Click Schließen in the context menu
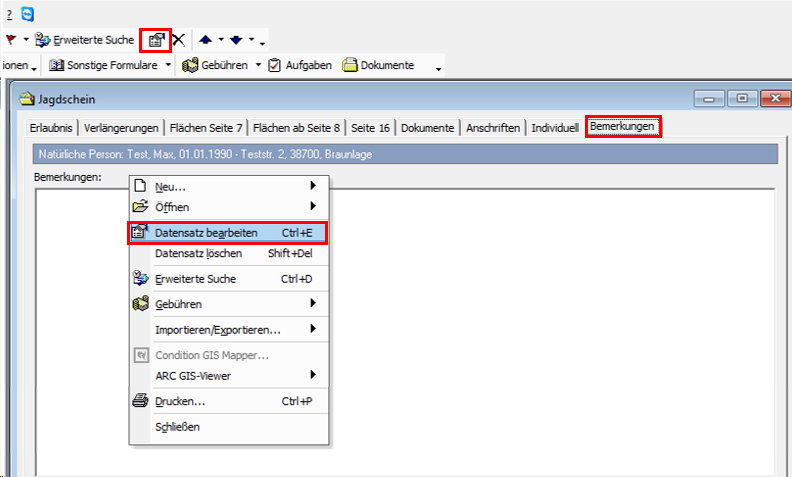Viewport: 792px width, 477px height. 177,427
